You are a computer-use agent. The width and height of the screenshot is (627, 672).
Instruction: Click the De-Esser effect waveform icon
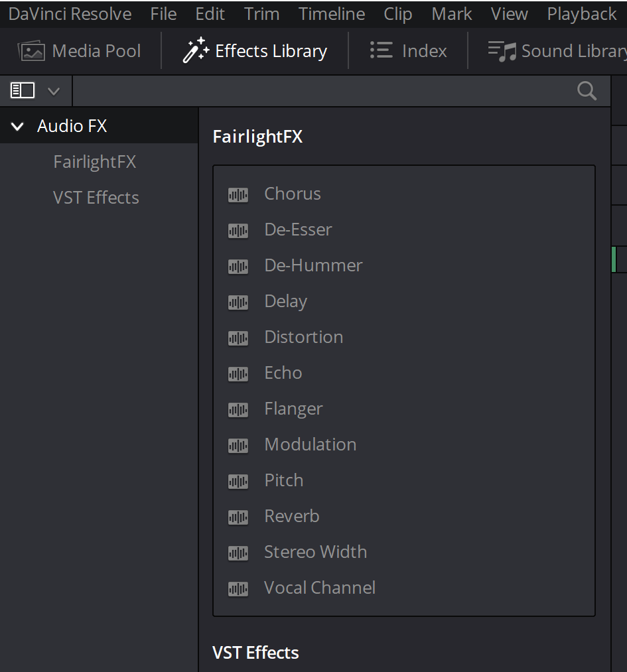click(x=238, y=231)
